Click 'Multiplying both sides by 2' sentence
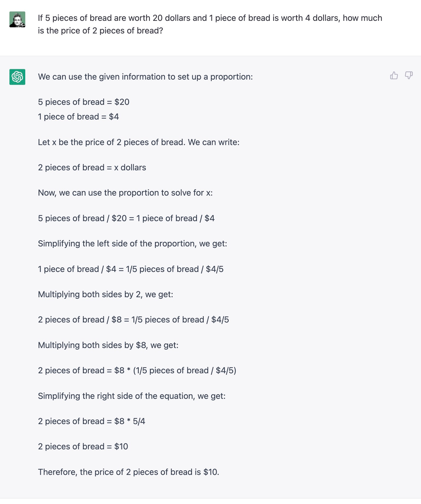The image size is (421, 504). (x=106, y=294)
